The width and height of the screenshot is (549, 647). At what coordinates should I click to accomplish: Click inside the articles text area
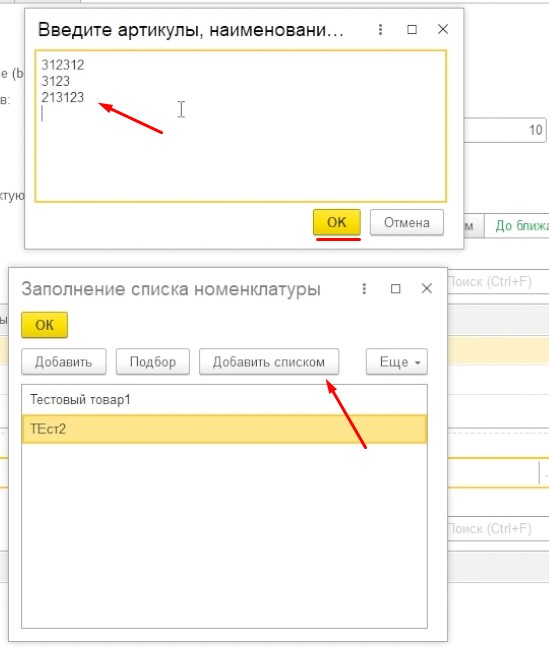pyautogui.click(x=241, y=126)
